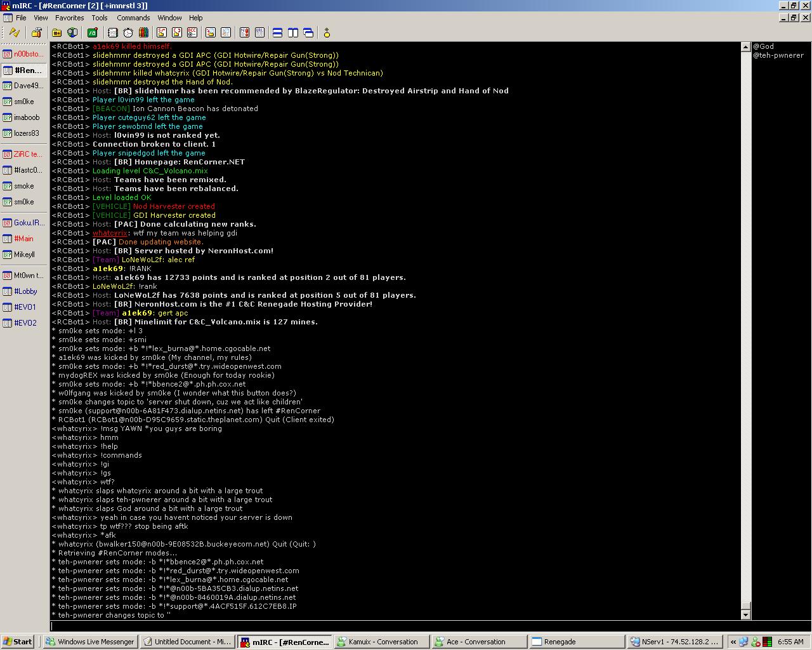This screenshot has width=812, height=650.
Task: Open mIRC Options from the toolbar
Action: [x=36, y=32]
